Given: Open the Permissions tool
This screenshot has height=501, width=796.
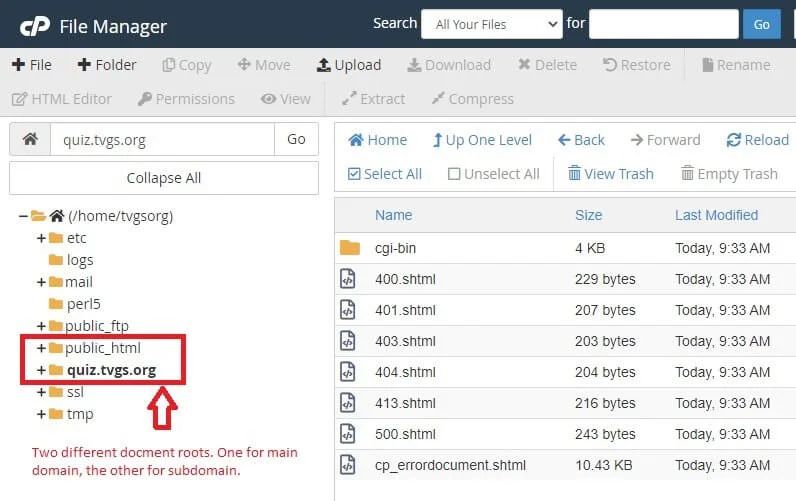Looking at the screenshot, I should (186, 99).
